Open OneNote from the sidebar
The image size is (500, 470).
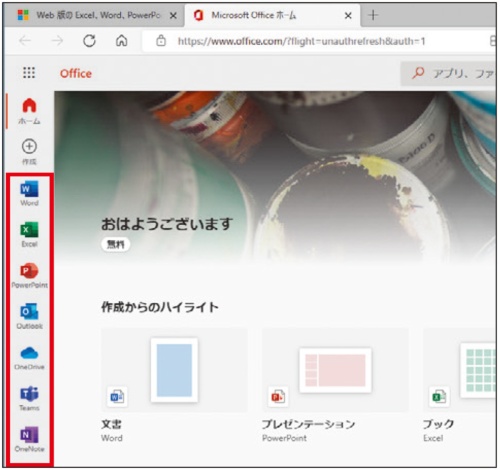(x=29, y=439)
